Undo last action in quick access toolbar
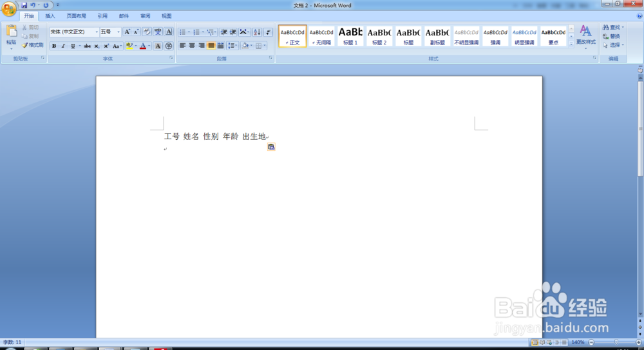This screenshot has width=644, height=350. 33,5
